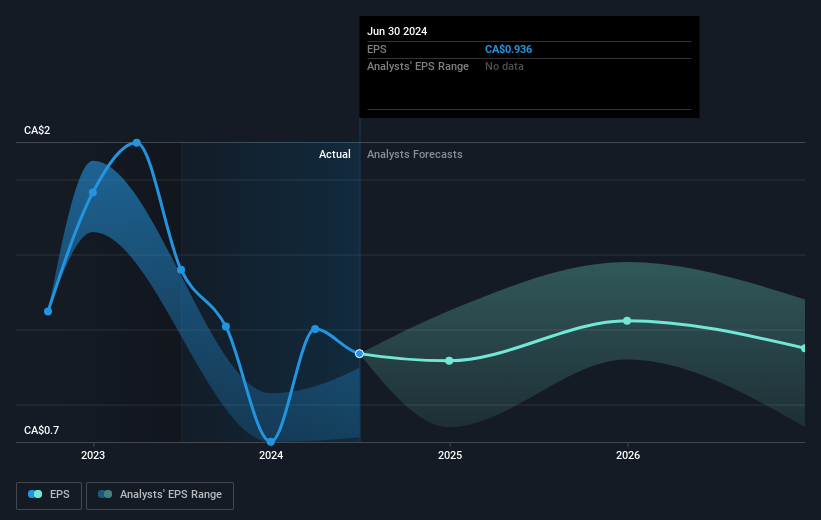Click the last forecast point at right edge
This screenshot has height=520, width=821.
pyautogui.click(x=804, y=348)
